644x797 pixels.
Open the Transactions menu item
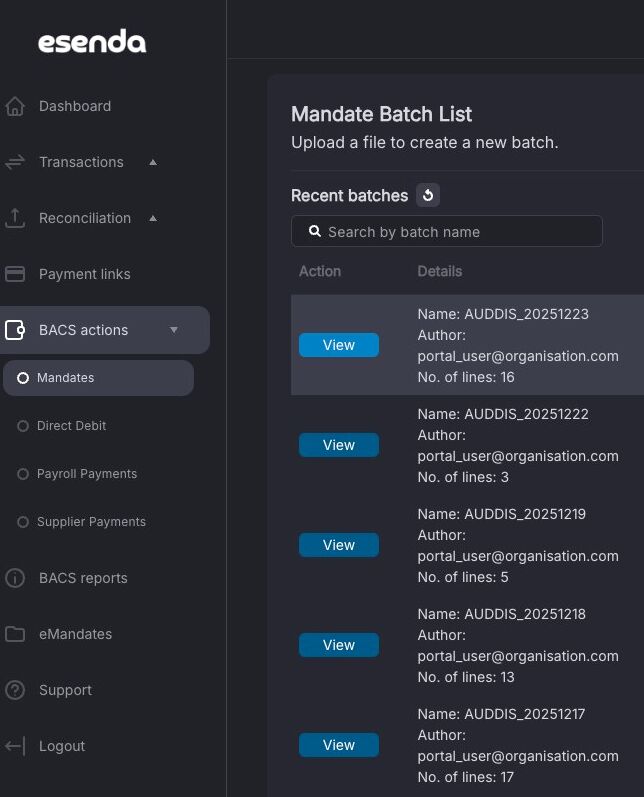[81, 162]
